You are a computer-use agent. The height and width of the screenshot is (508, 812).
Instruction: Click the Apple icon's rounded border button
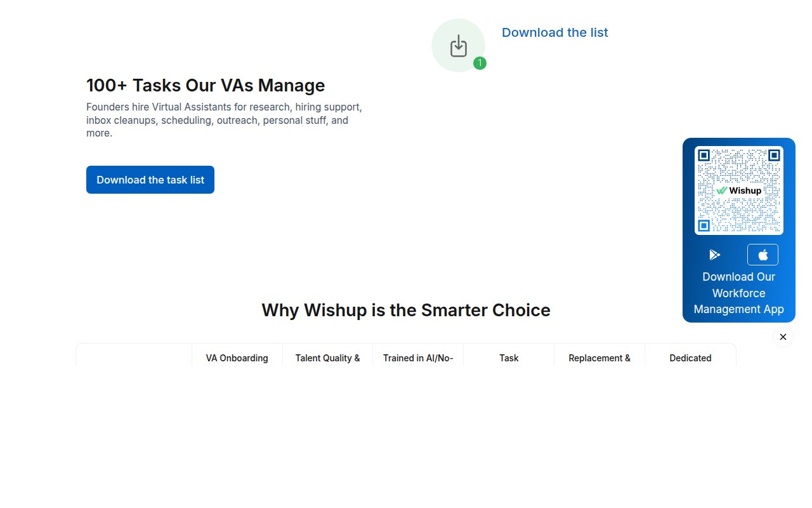coord(763,254)
